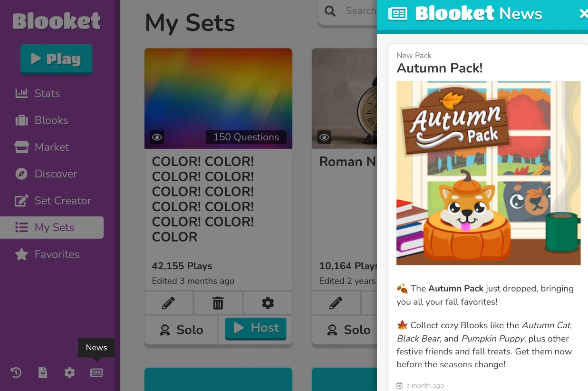Image resolution: width=588 pixels, height=391 pixels.
Task: Open settings gear for the COLOR! set
Action: click(x=268, y=303)
